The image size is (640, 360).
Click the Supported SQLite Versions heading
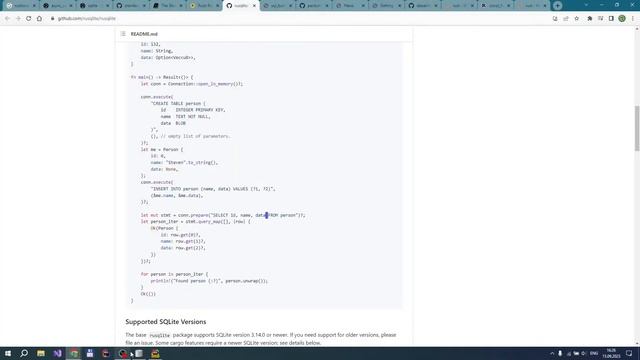point(166,322)
